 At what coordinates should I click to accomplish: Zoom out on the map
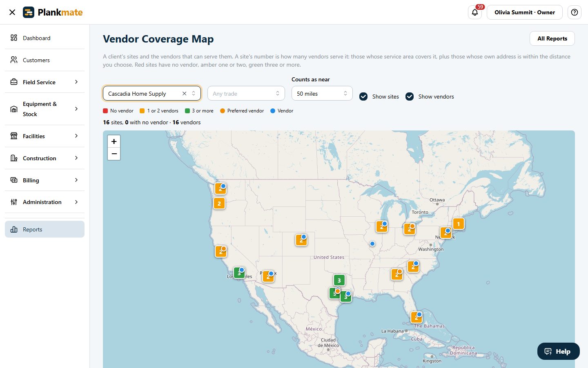point(114,154)
